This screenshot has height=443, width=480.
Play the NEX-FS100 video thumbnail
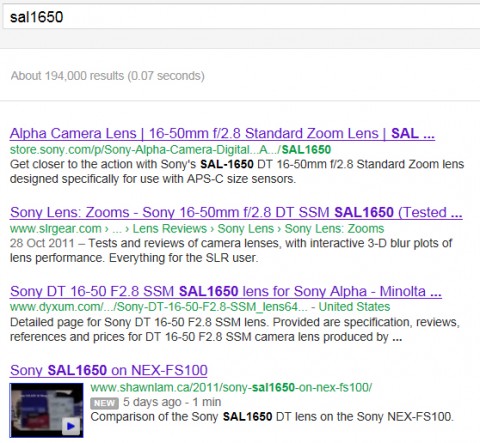pyautogui.click(x=46, y=410)
